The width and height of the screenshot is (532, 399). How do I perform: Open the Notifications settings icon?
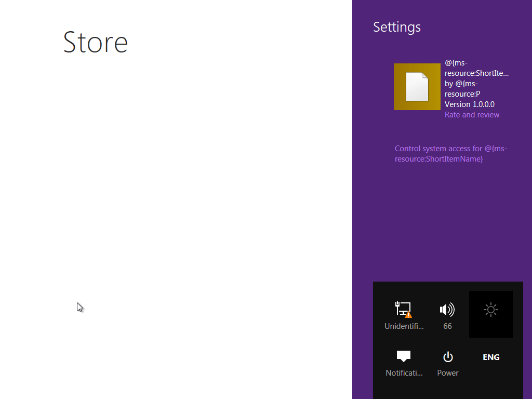click(404, 363)
